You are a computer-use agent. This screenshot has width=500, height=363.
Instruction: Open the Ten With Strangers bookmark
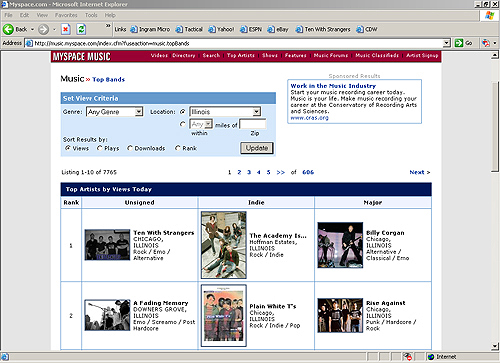(323, 29)
